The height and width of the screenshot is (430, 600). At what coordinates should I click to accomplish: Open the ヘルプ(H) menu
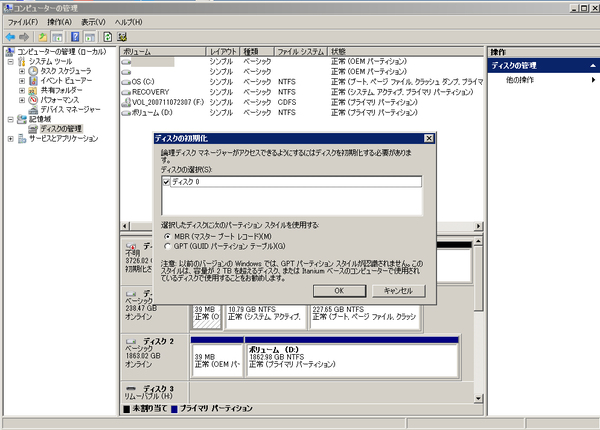(x=129, y=22)
